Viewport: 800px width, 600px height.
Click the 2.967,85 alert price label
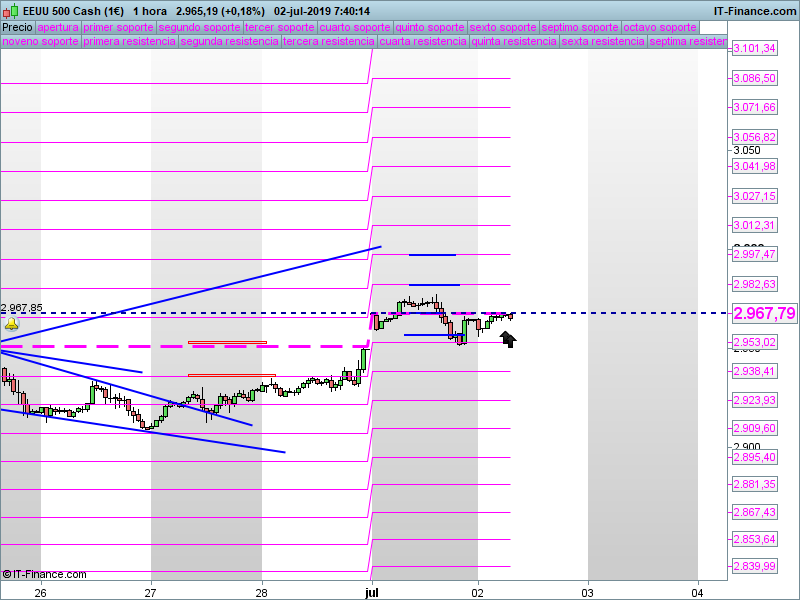pos(21,308)
